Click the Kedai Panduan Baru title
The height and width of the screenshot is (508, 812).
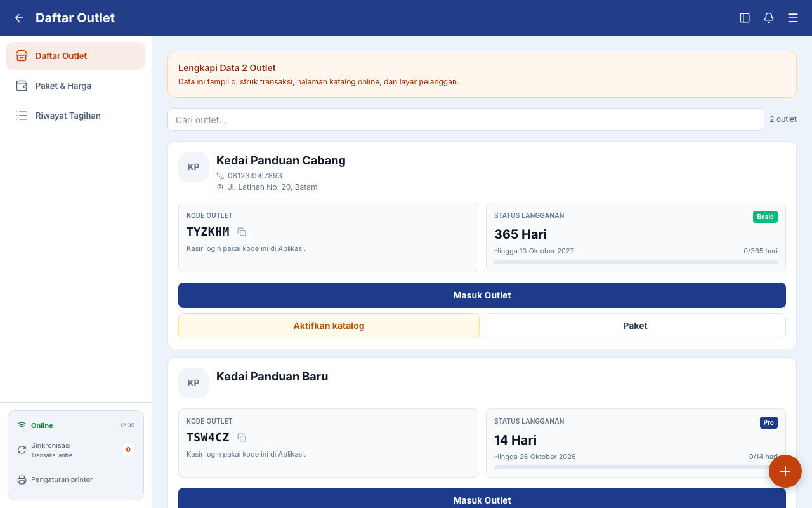point(272,377)
